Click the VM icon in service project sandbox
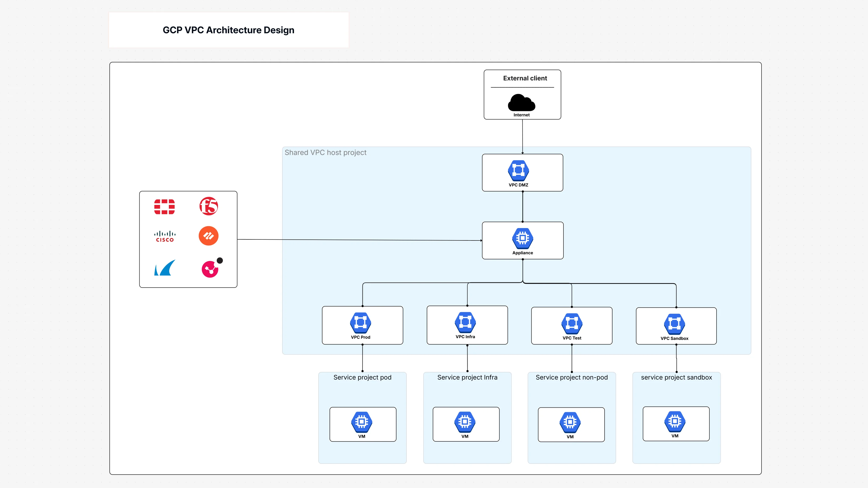Screen dimensions: 868x488 click(676, 422)
